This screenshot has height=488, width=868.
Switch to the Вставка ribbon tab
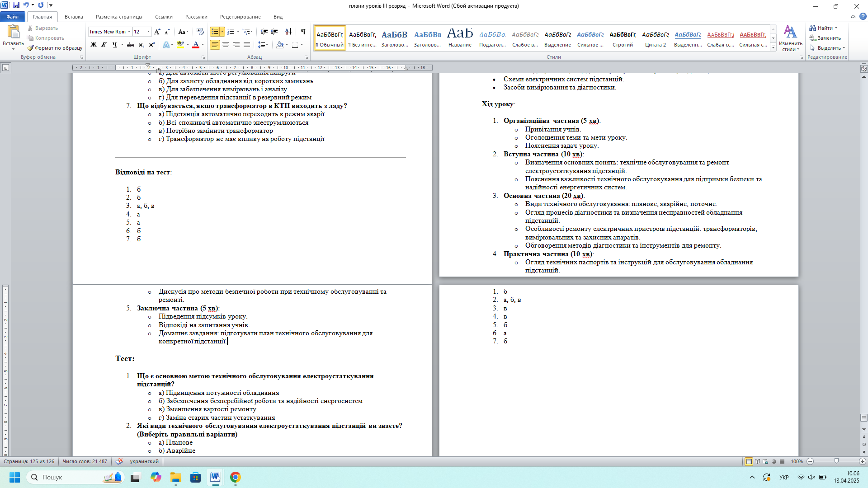pyautogui.click(x=74, y=17)
